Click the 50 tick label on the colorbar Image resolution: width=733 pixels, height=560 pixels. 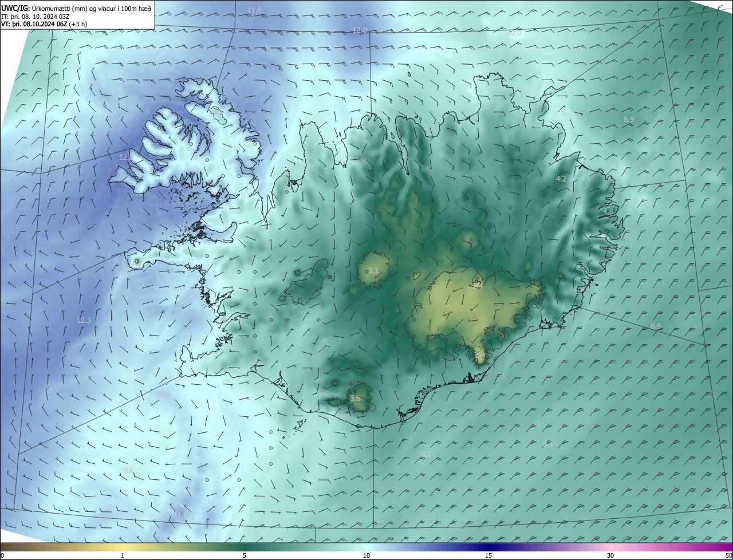pyautogui.click(x=728, y=555)
